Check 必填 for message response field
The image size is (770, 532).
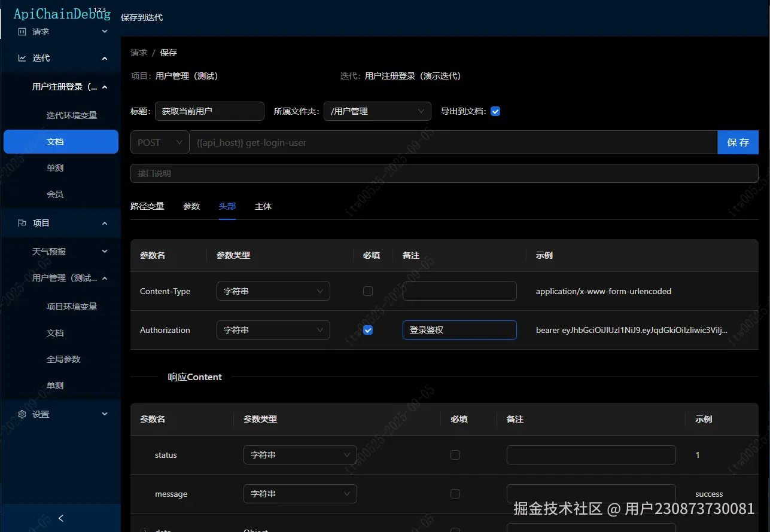455,494
